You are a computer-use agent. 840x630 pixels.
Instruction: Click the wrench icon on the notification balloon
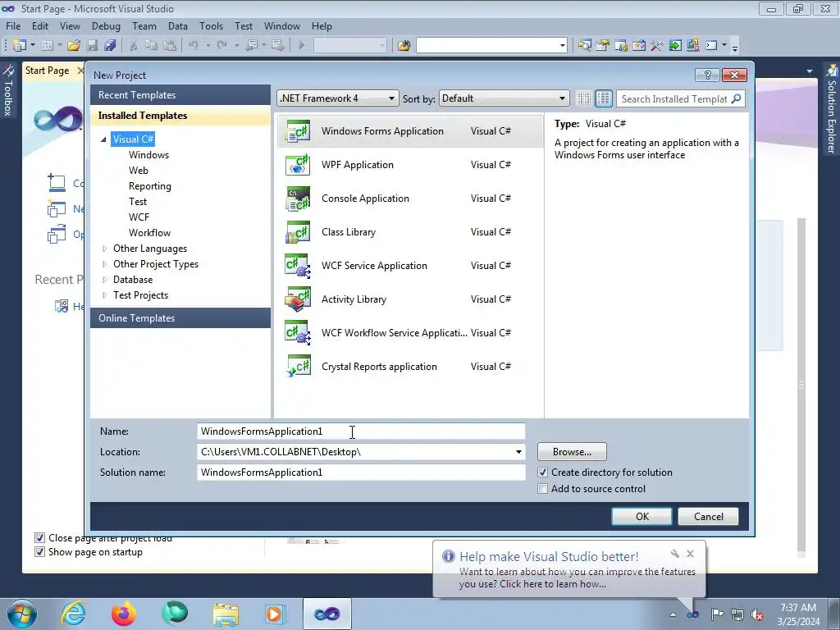click(x=675, y=554)
